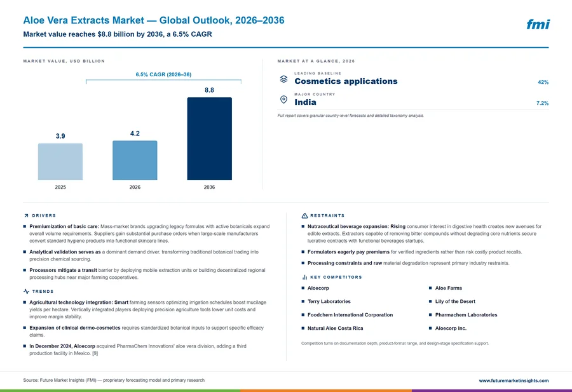Click the 'Competition turns on documentation depth' note

(395, 343)
